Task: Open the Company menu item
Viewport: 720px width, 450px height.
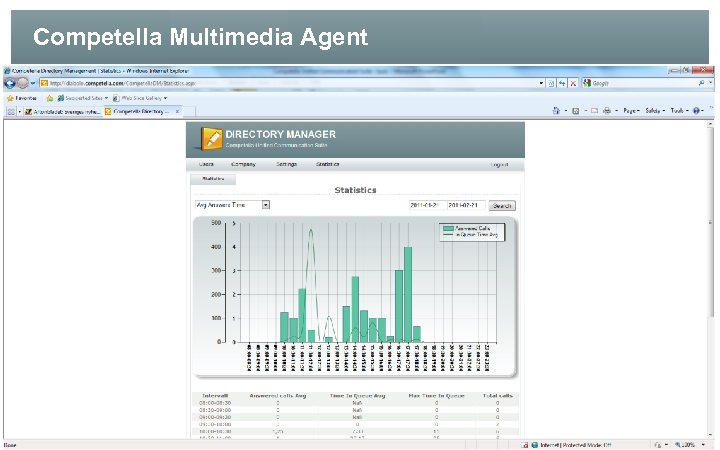Action: 243,164
